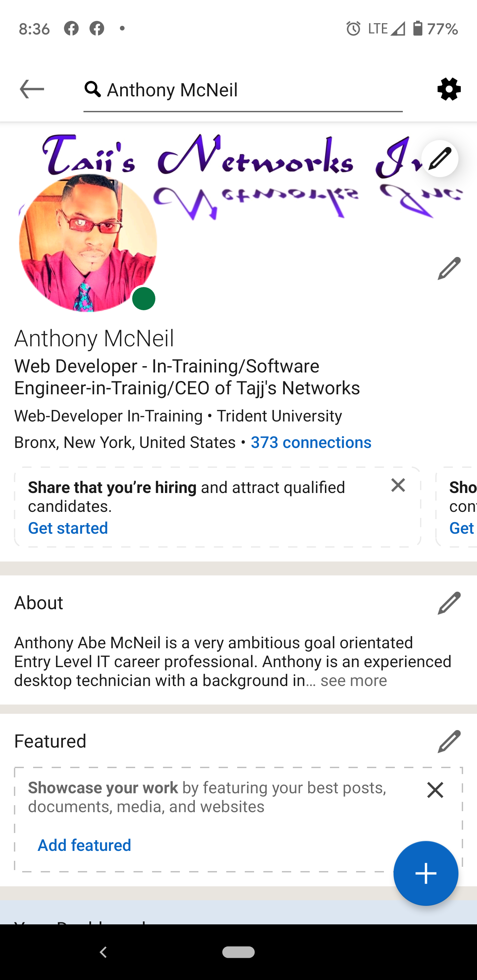Tap the back arrow in top bar
Image resolution: width=477 pixels, height=980 pixels.
(32, 89)
